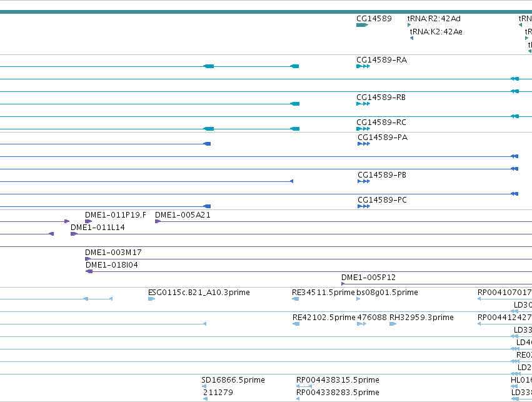Select EST label ESG0115c.B21_A10.3prime

pos(199,293)
